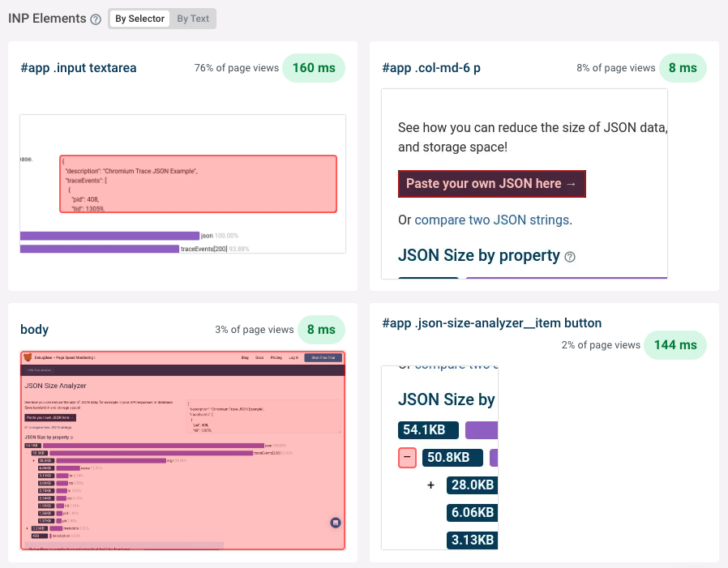Switch to By Selector view
The width and height of the screenshot is (728, 568).
(139, 19)
